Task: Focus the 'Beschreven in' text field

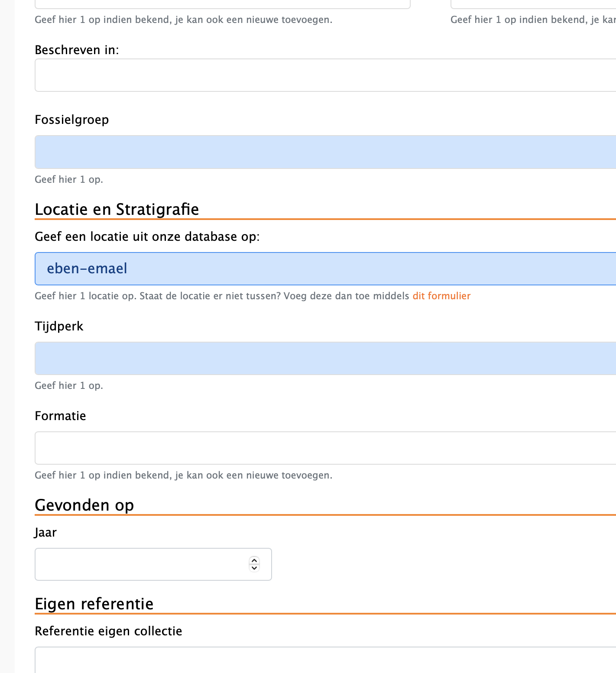Action: [x=325, y=75]
